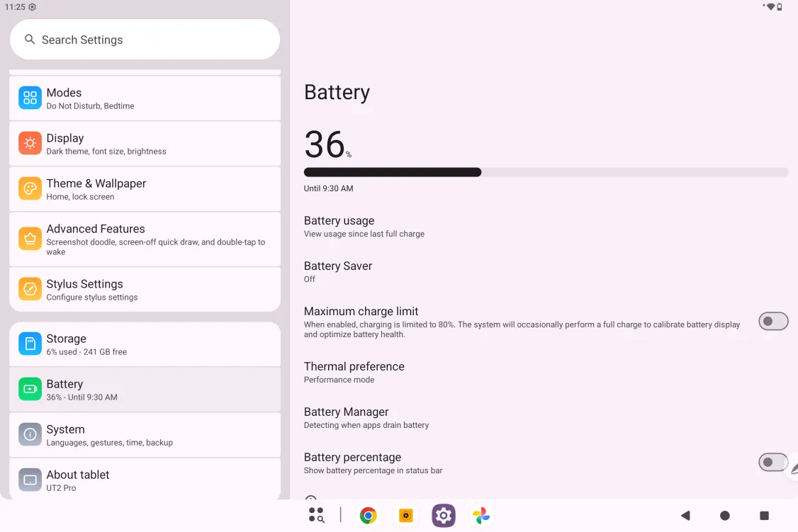Tap the Stylus Settings icon
The height and width of the screenshot is (532, 798).
pyautogui.click(x=30, y=289)
